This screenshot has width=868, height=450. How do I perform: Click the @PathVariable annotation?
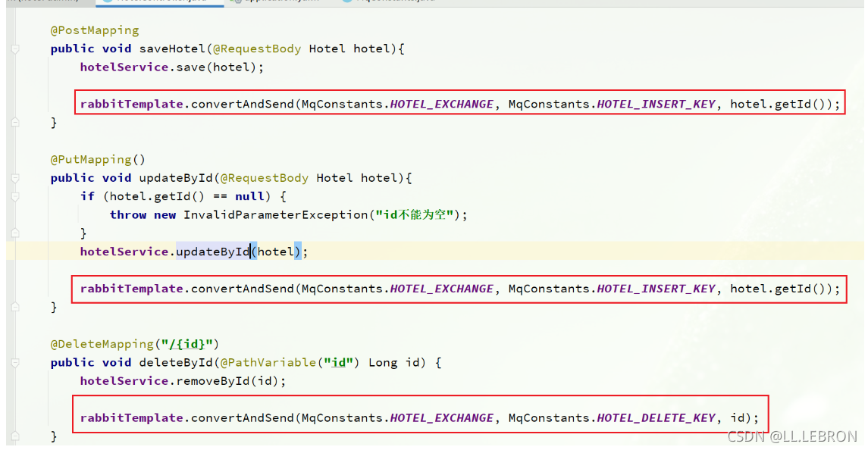coord(268,363)
